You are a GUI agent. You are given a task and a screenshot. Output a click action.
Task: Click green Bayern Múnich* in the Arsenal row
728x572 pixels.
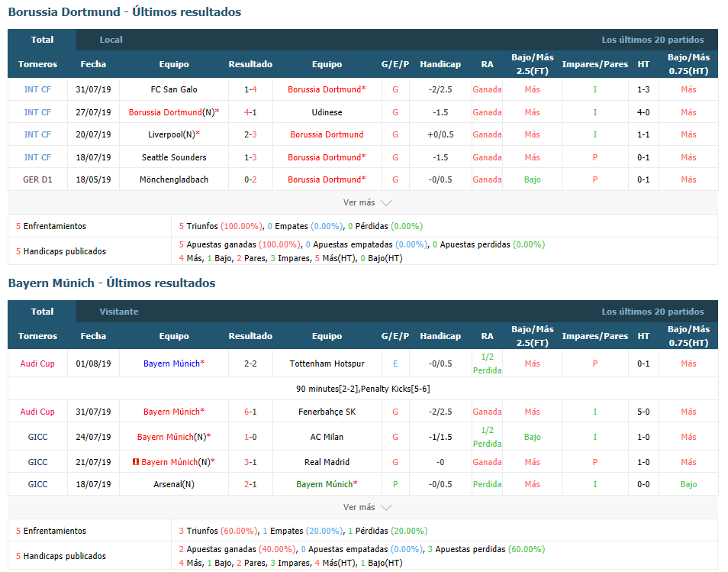(x=327, y=484)
